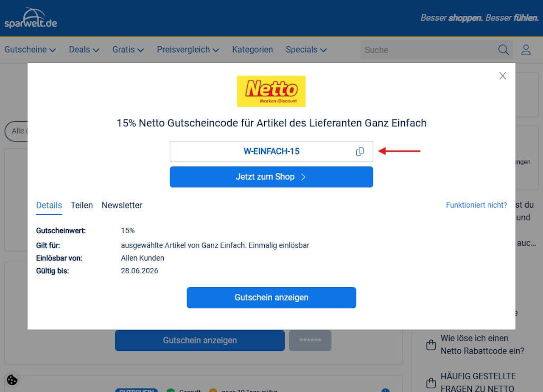Open the sparwelt.de logo homepage
Screen dimensions: 543x392
click(31, 18)
